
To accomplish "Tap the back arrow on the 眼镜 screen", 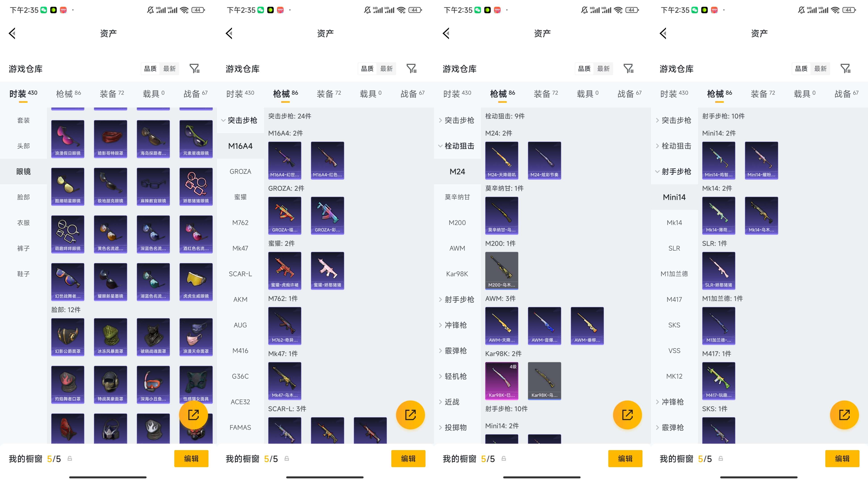I will coord(12,33).
